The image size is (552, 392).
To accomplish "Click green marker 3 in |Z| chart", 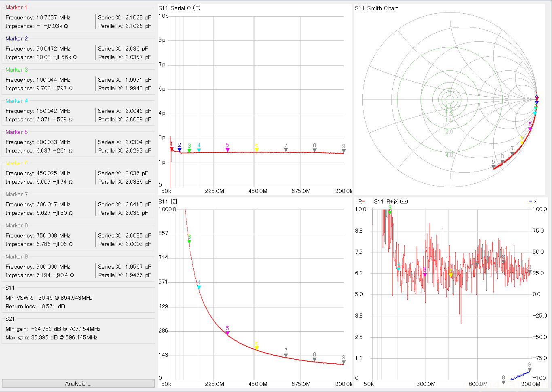I will [x=189, y=242].
